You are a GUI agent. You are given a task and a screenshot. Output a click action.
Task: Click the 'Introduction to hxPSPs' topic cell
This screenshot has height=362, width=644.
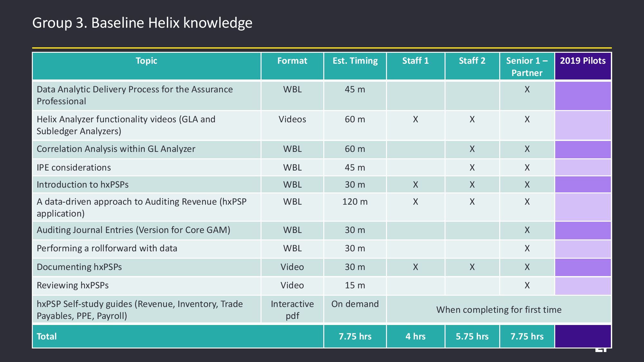point(83,185)
